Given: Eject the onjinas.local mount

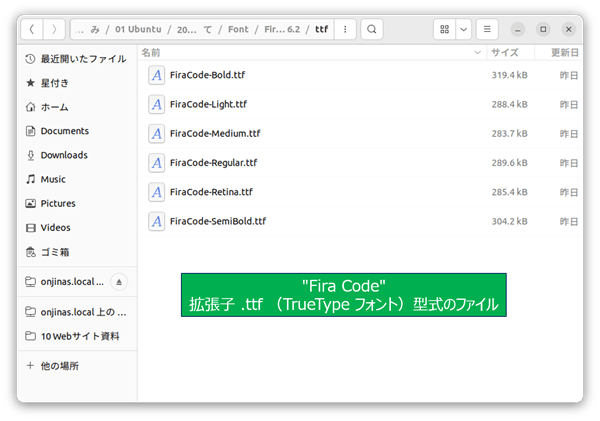Looking at the screenshot, I should coord(119,282).
